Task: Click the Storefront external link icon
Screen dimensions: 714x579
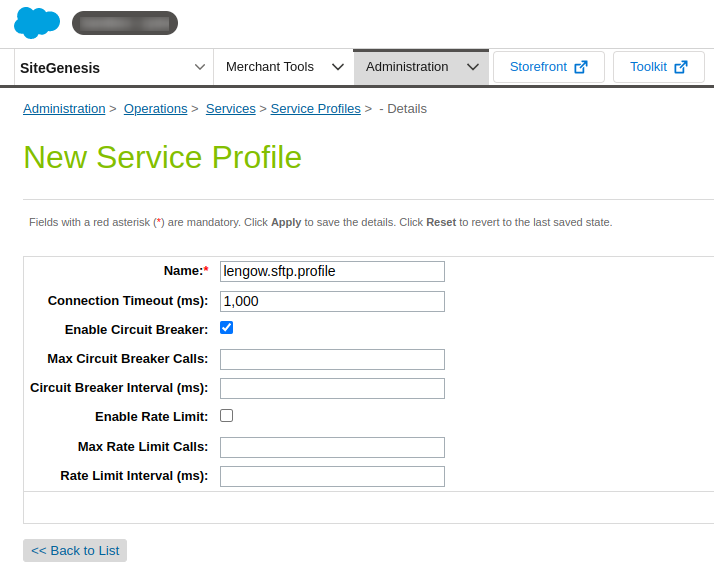Action: pos(581,67)
